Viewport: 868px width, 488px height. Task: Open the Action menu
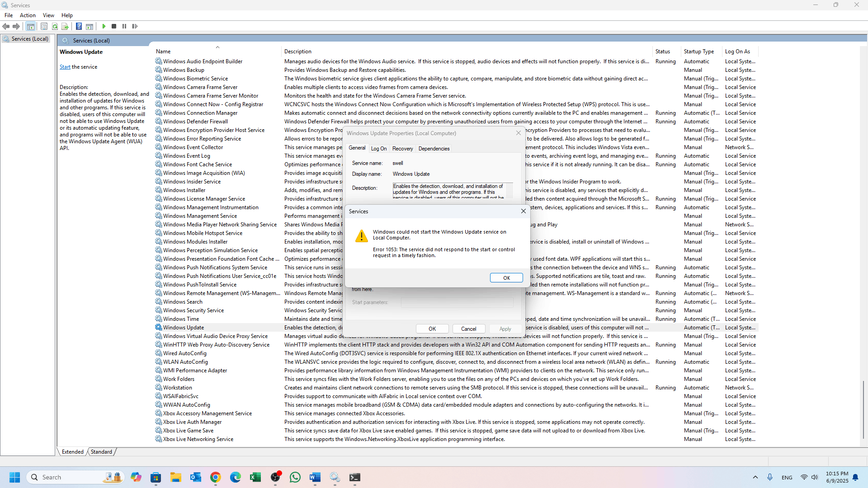point(28,15)
